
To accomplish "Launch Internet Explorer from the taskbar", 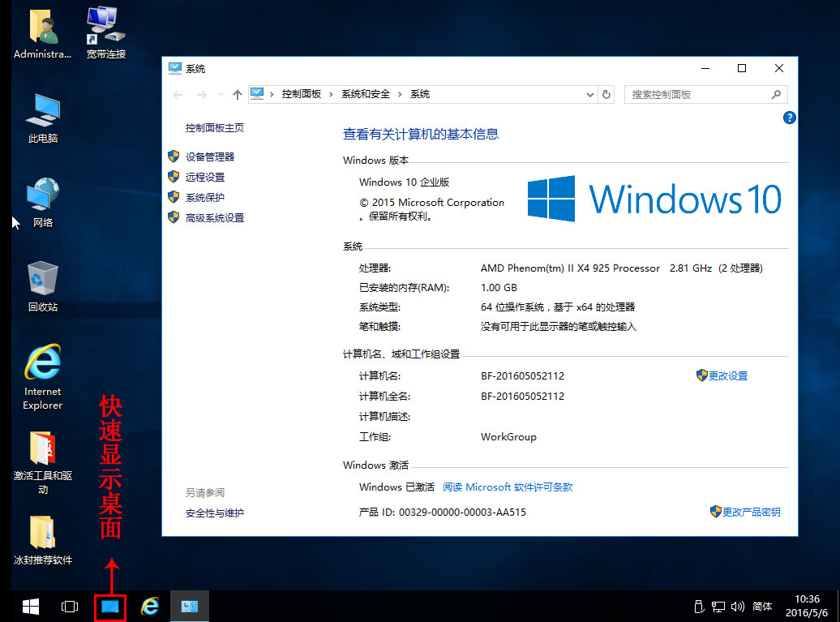I will [150, 607].
